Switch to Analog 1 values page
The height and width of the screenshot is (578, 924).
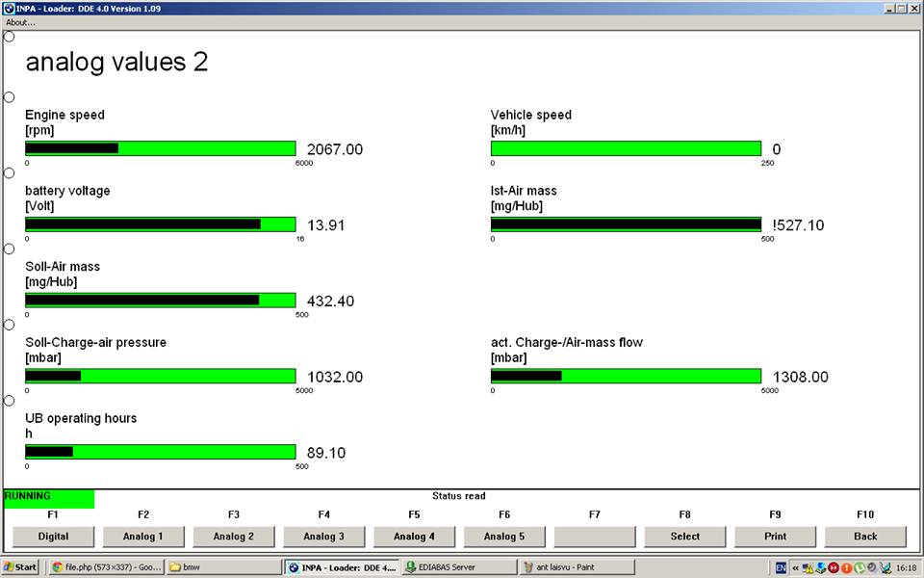coord(143,537)
